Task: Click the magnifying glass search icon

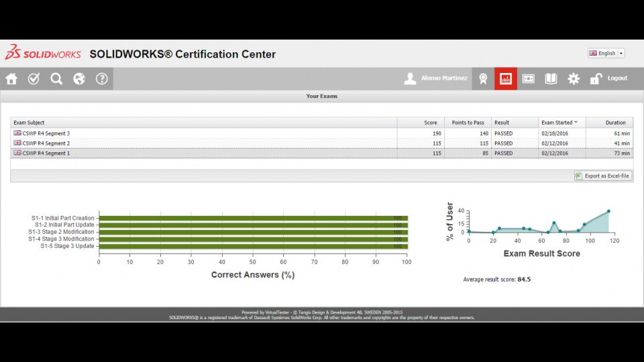Action: click(x=56, y=78)
